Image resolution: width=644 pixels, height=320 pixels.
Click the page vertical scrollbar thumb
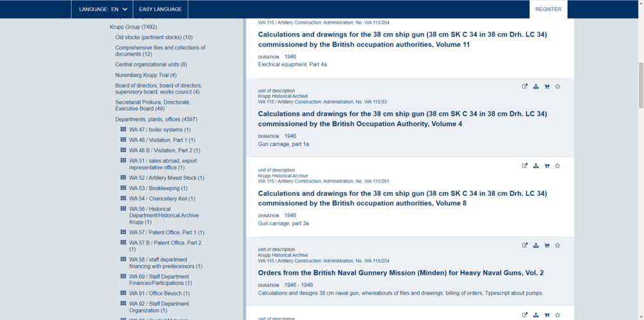pyautogui.click(x=641, y=86)
